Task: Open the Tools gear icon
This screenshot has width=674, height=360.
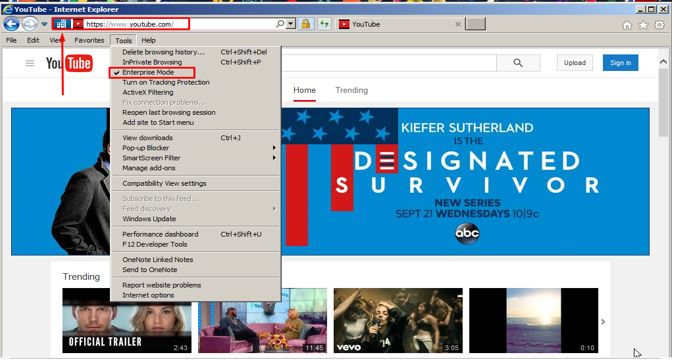Action: (659, 25)
